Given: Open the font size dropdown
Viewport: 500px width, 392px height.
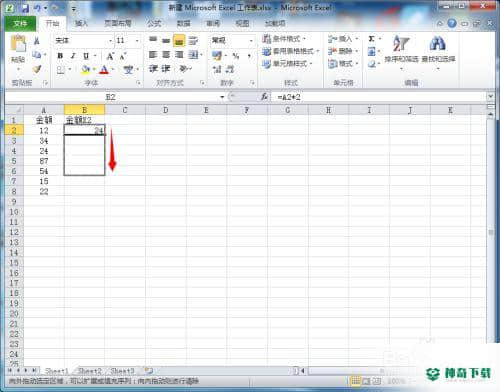Looking at the screenshot, I should 137,41.
